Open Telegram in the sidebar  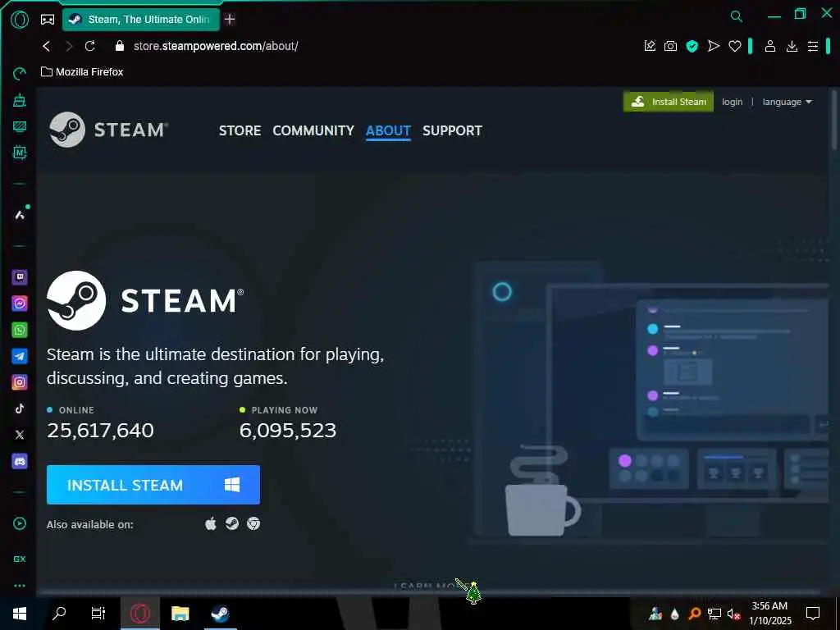20,356
